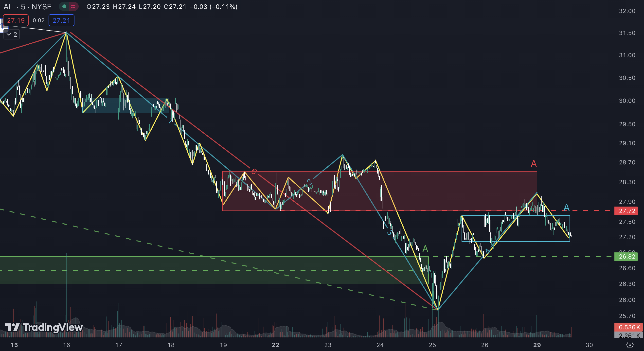This screenshot has height=351, width=644.
Task: Click the AI symbol name in legend
Action: pos(7,7)
